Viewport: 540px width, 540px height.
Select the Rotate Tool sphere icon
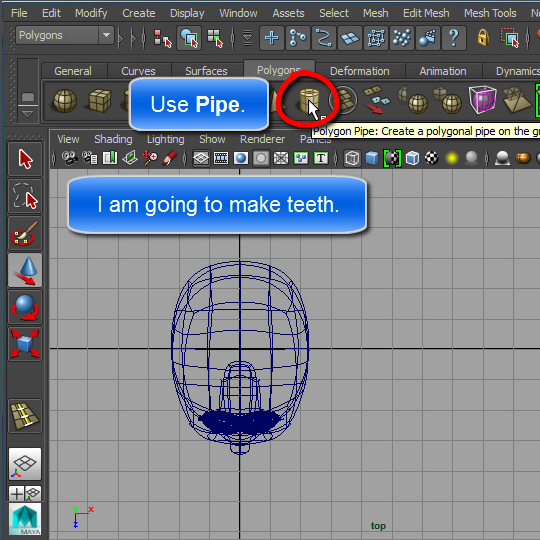point(25,307)
